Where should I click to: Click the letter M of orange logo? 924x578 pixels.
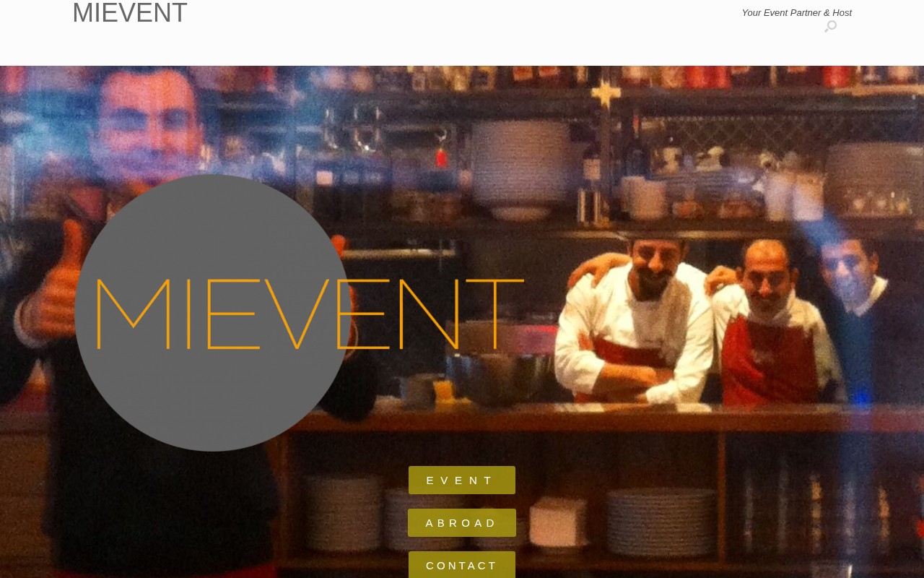(132, 314)
